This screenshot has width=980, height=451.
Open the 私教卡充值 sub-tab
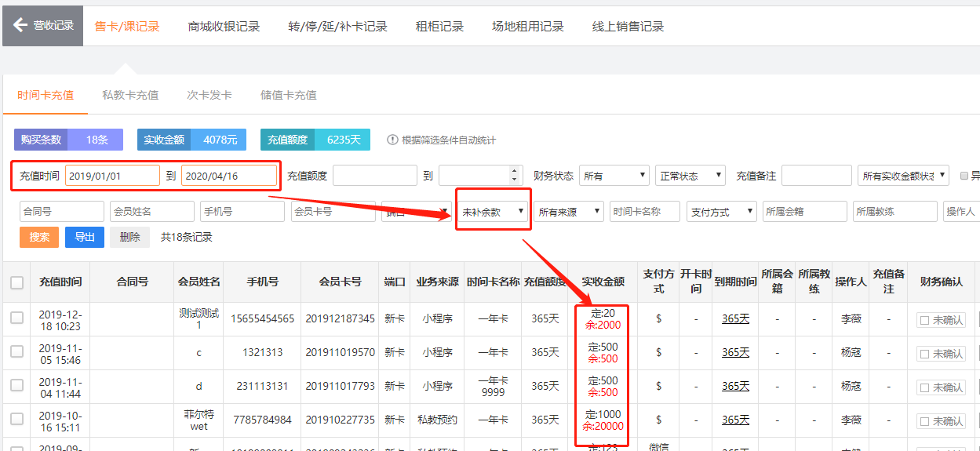[x=130, y=95]
